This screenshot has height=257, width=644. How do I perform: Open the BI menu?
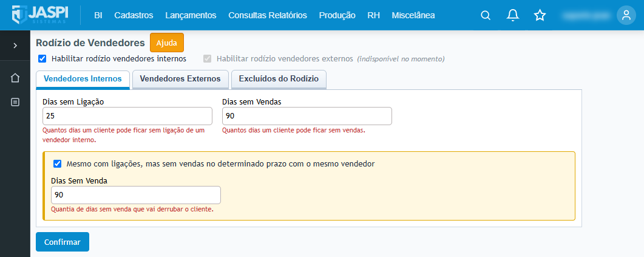(98, 15)
